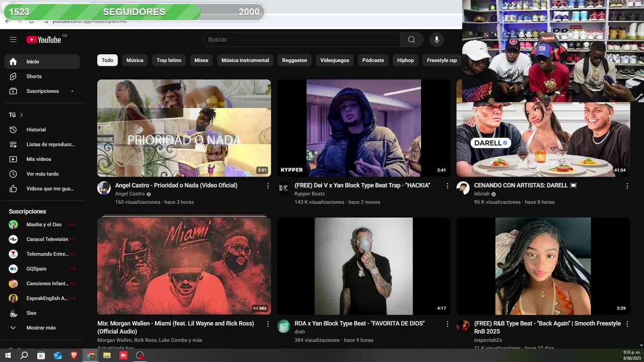Expand the Tú section chevron
Image resolution: width=644 pixels, height=362 pixels.
22,115
